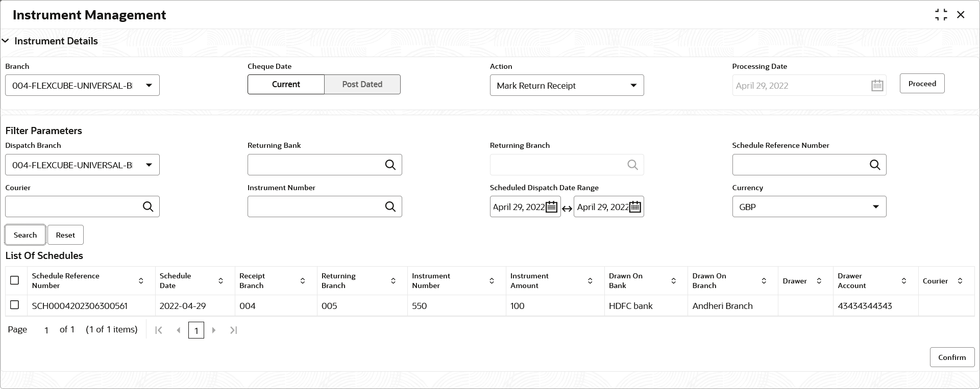Go to the last page of schedules
Screen dimensions: 980x389
click(x=233, y=330)
